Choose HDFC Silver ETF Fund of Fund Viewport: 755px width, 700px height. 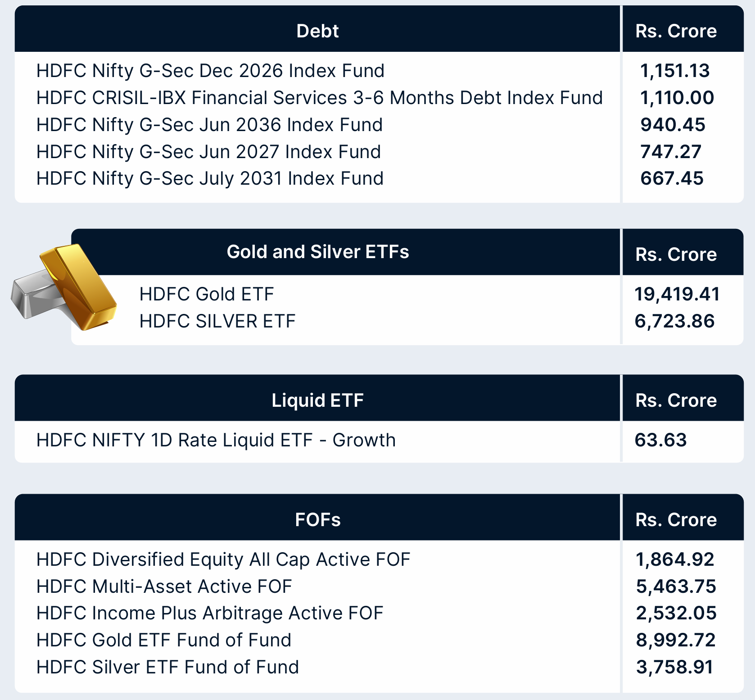pyautogui.click(x=167, y=667)
